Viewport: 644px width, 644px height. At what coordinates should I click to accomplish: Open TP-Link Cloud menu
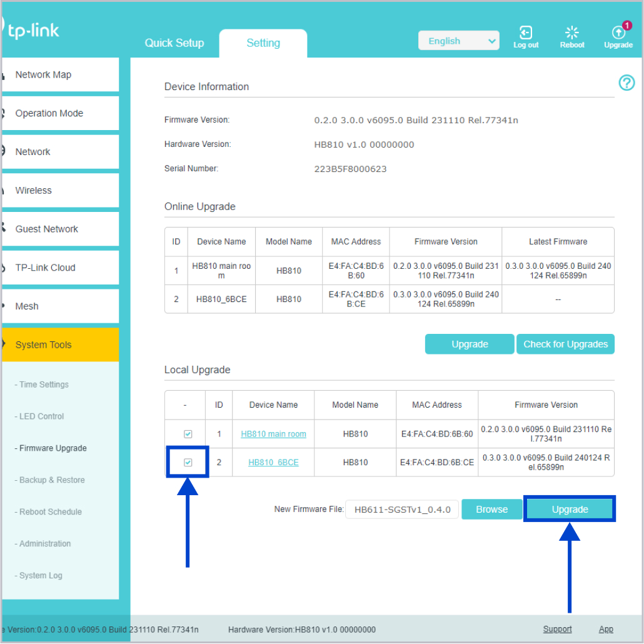point(60,268)
